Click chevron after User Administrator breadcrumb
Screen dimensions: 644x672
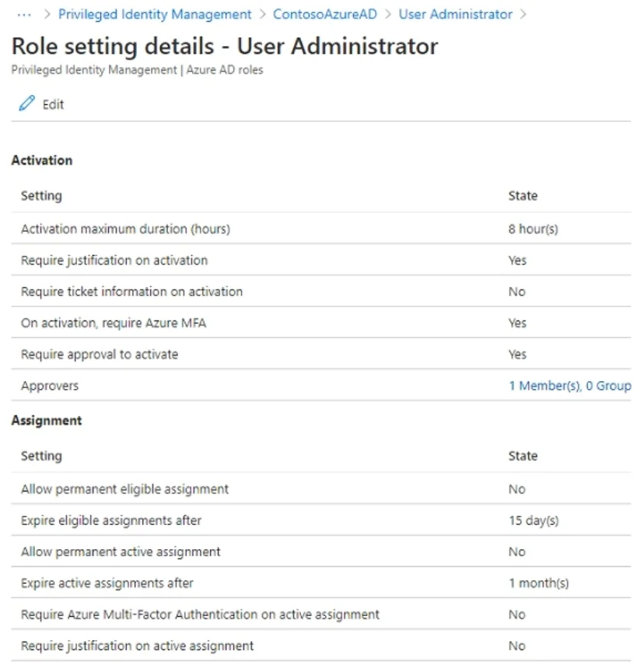(523, 15)
